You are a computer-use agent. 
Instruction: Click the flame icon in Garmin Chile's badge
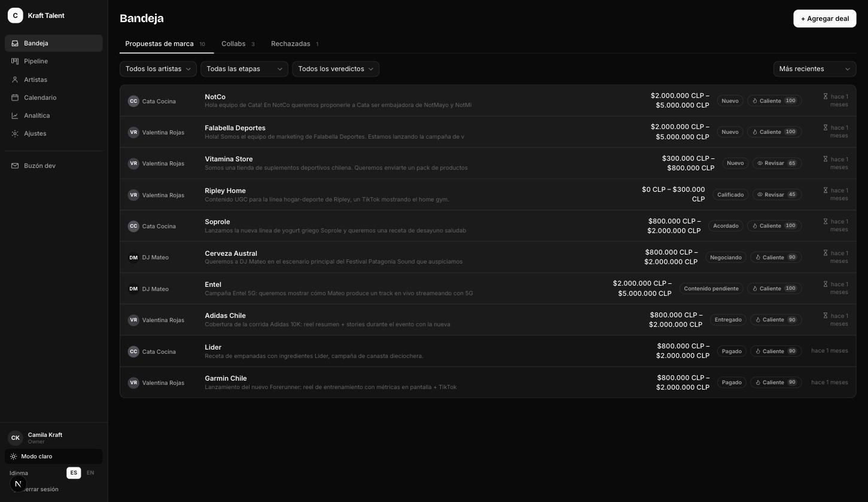click(758, 382)
